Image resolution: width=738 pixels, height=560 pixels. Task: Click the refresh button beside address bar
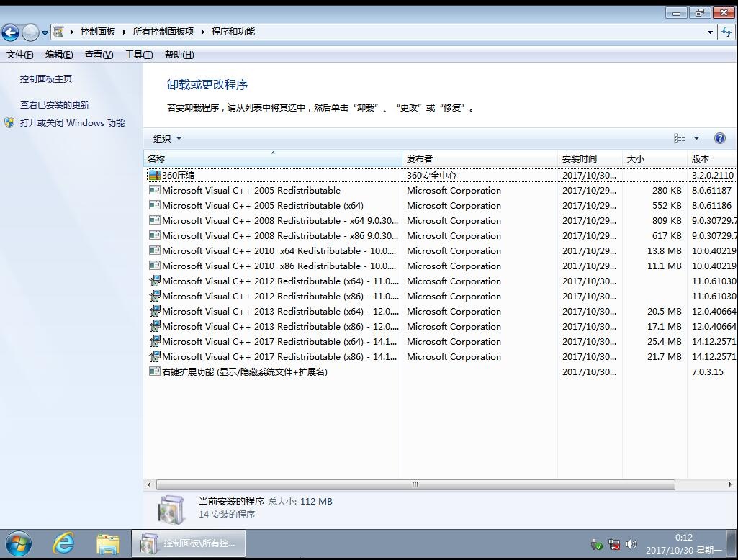click(726, 32)
